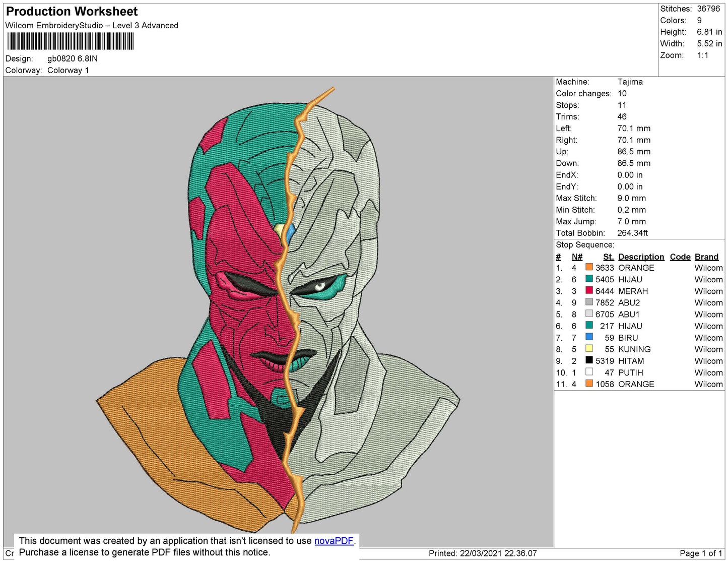Select the PUTIH description text

tap(631, 372)
